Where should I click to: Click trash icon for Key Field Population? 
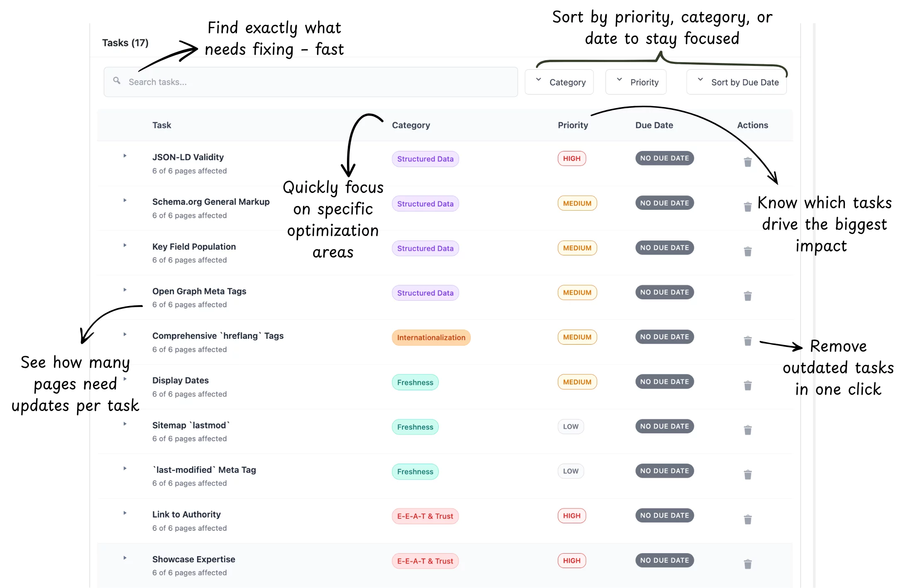click(747, 252)
